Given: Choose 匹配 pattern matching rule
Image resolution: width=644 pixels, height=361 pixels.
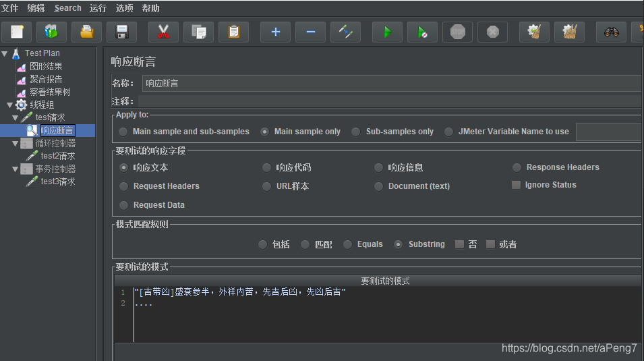Looking at the screenshot, I should 305,245.
